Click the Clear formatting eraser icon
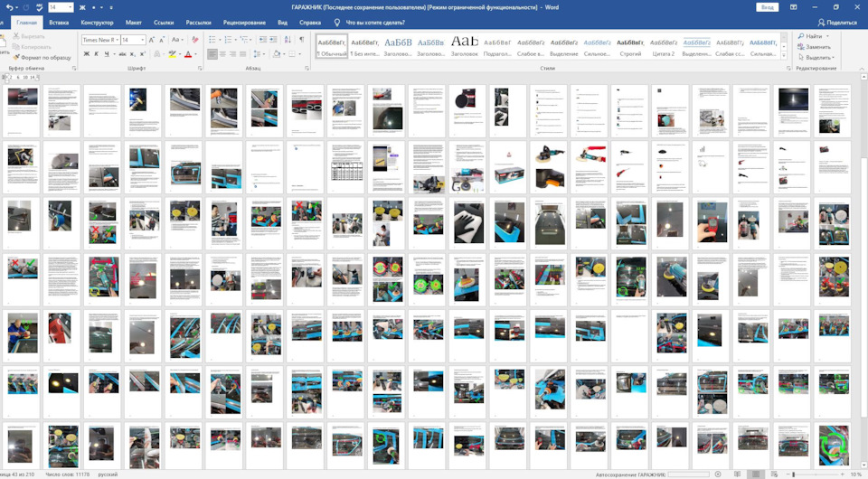868x479 pixels. coord(195,40)
